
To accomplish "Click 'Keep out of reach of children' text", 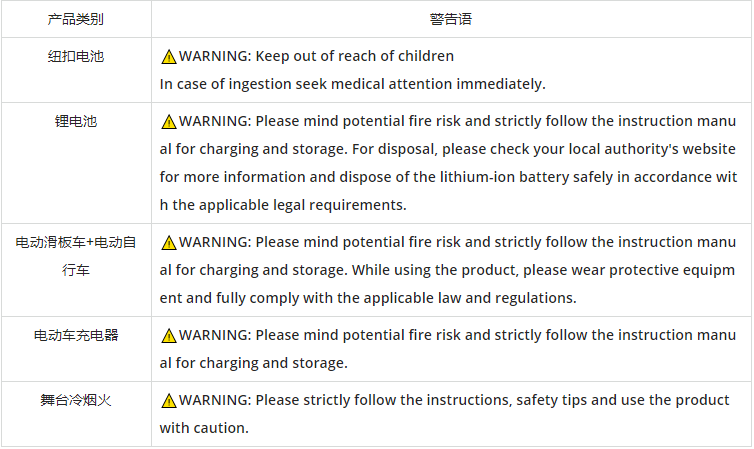I will click(354, 56).
